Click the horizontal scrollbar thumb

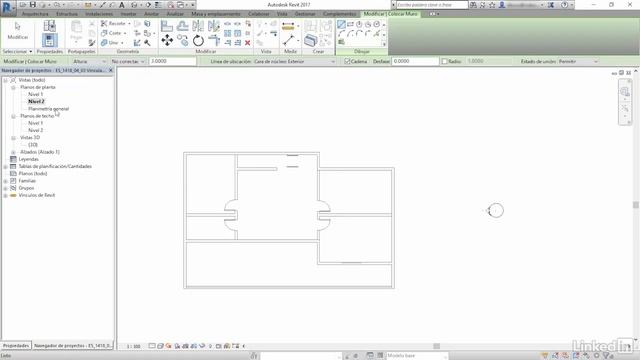pyautogui.click(x=437, y=346)
